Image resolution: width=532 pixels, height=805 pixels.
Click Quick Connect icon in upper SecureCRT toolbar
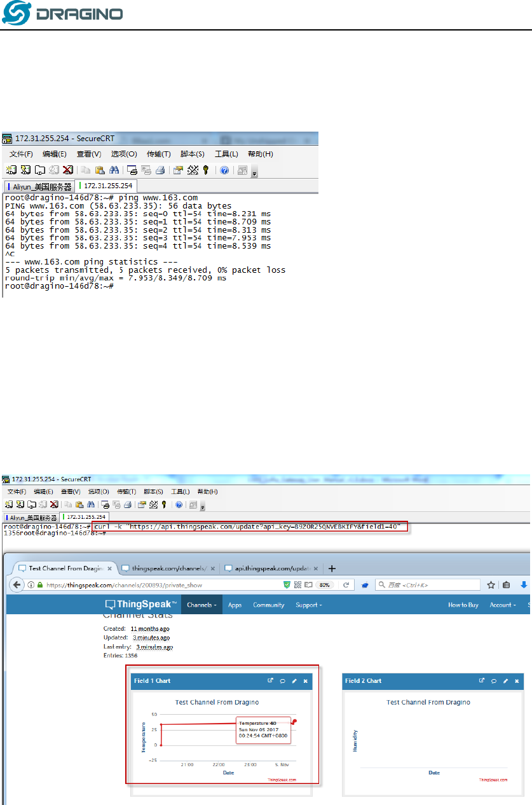pyautogui.click(x=25, y=170)
